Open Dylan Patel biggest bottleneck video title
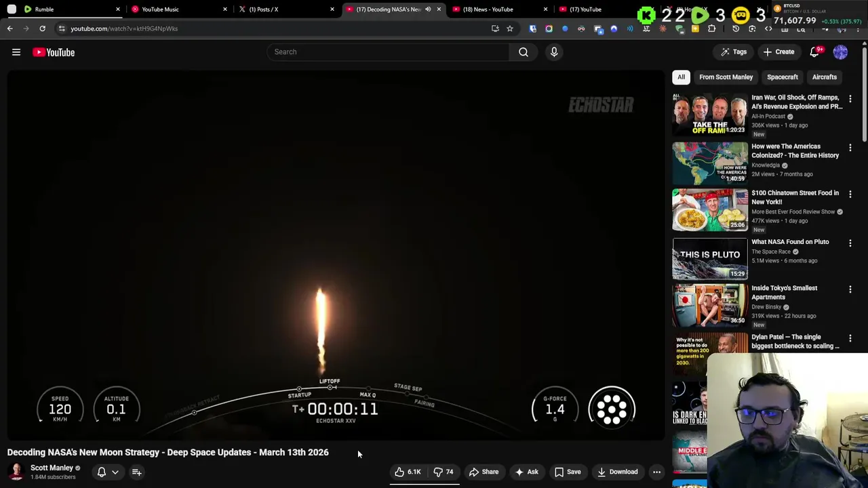 point(795,342)
